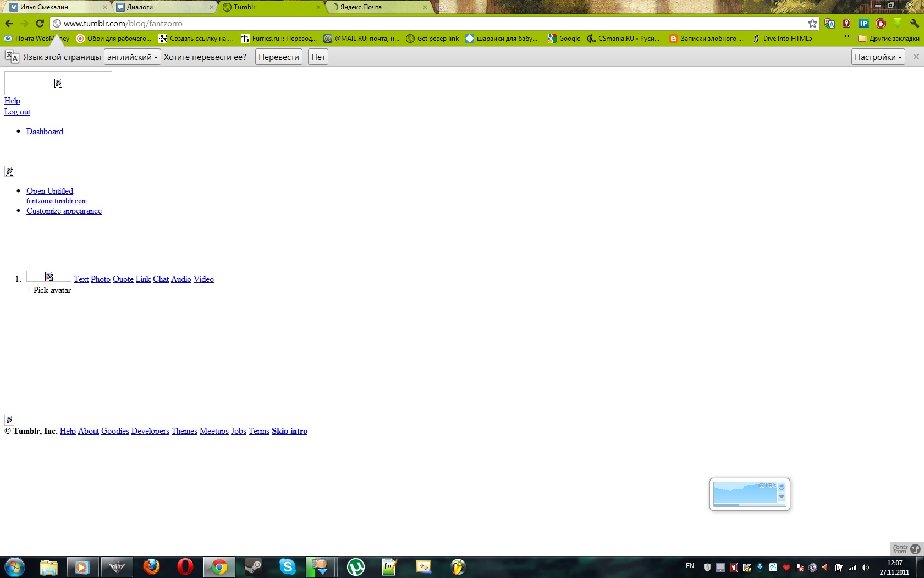
Task: Decline translation with the Нет button
Action: coord(318,57)
